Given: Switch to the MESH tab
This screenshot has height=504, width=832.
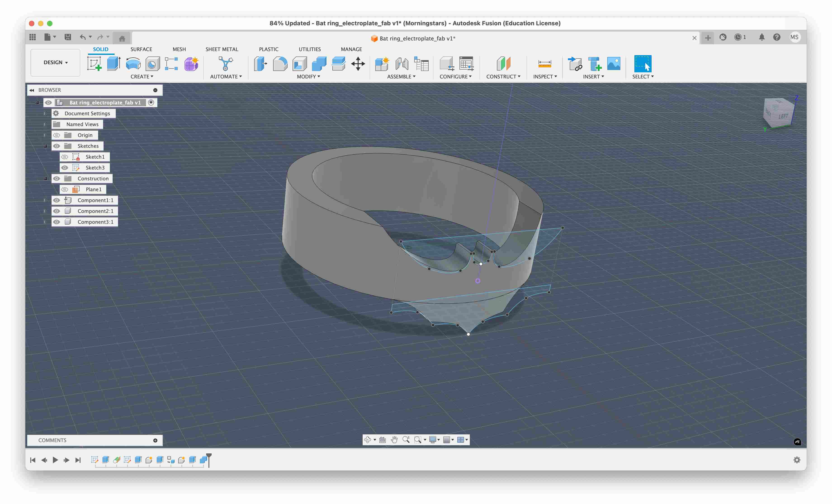Looking at the screenshot, I should (x=179, y=49).
